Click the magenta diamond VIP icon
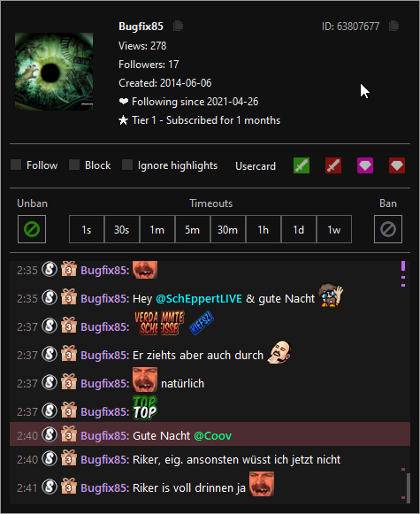Image resolution: width=420 pixels, height=514 pixels. pyautogui.click(x=365, y=165)
